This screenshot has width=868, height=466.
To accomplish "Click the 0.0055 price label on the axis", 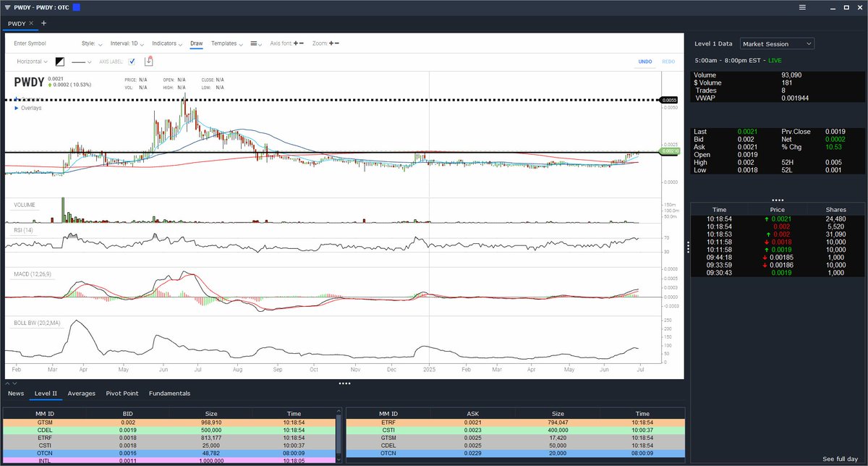I will (671, 99).
